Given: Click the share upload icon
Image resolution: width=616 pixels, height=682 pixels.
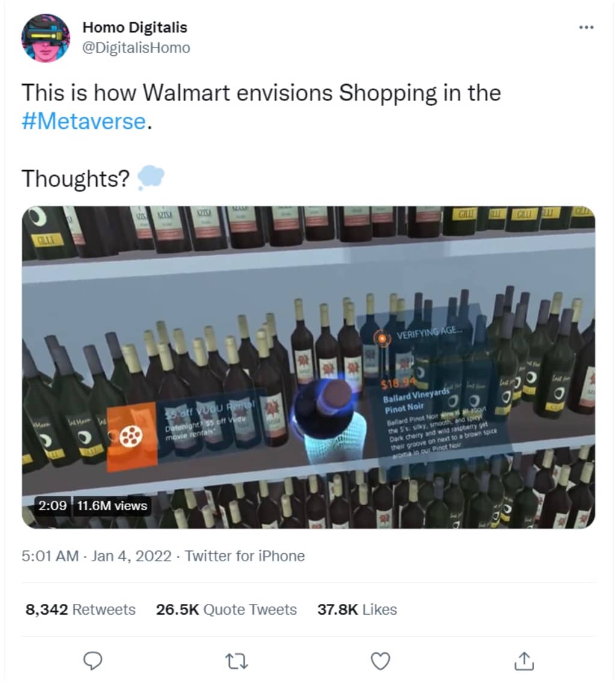Looking at the screenshot, I should (524, 660).
